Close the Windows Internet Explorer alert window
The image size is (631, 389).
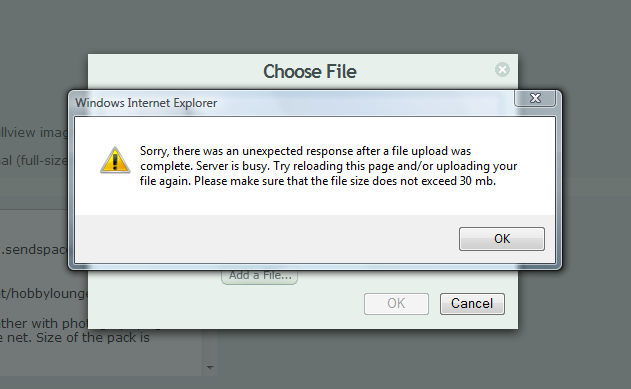[x=535, y=98]
